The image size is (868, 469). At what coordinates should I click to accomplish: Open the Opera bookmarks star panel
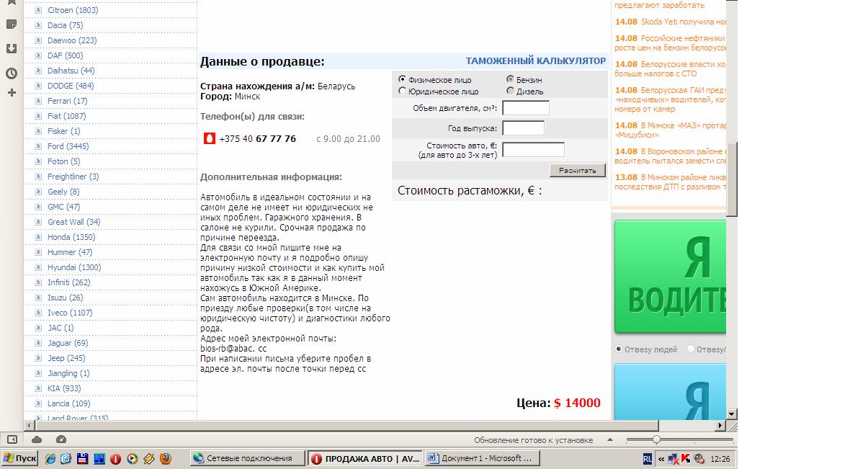click(12, 2)
